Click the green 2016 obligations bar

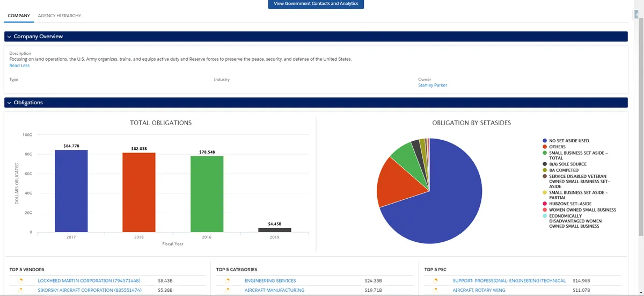(207, 194)
